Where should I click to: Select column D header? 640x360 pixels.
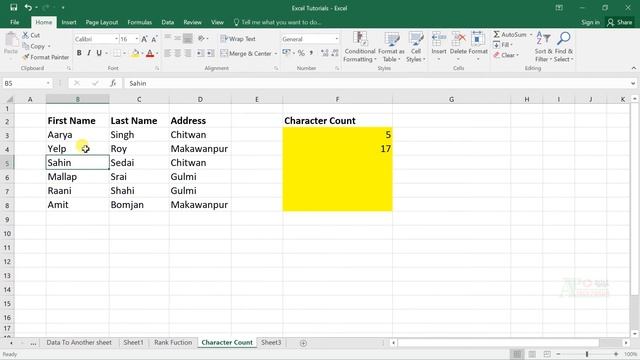pyautogui.click(x=200, y=99)
